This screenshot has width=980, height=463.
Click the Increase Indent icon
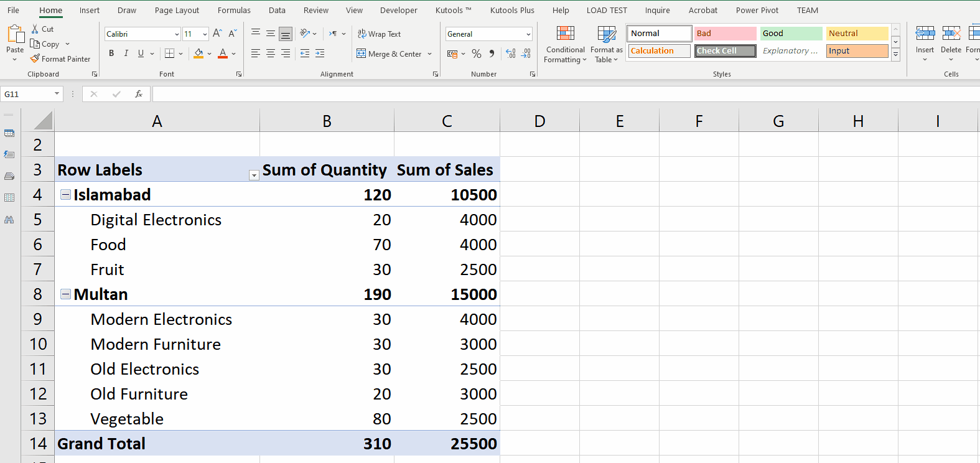click(x=320, y=54)
